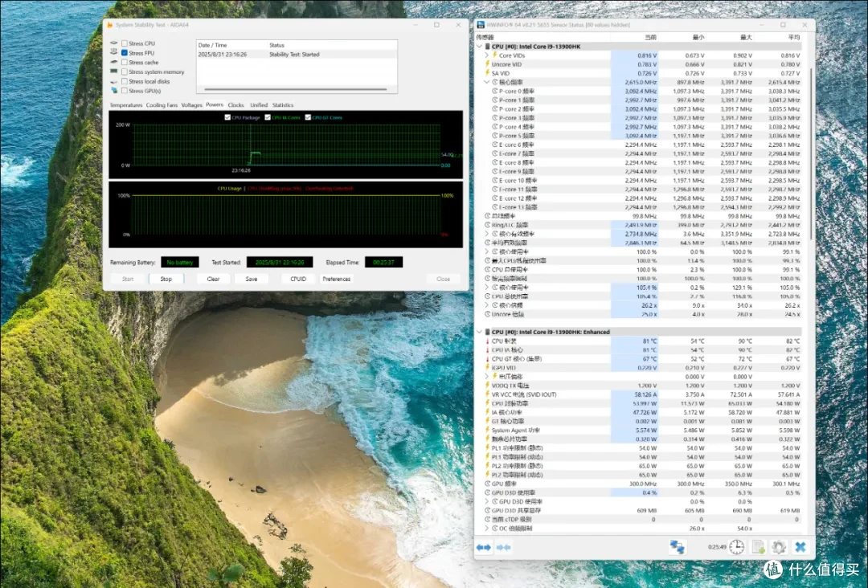Enable the Stress GPU(s) checkbox
The width and height of the screenshot is (868, 588).
[125, 91]
